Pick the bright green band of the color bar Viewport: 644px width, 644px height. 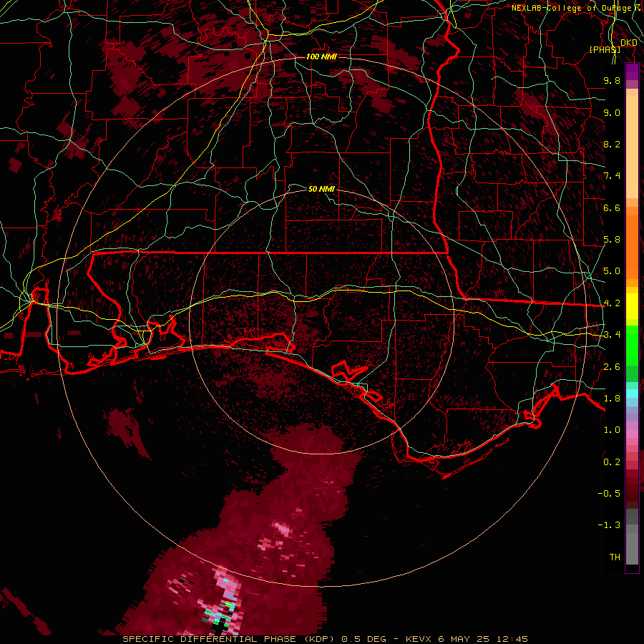(632, 346)
